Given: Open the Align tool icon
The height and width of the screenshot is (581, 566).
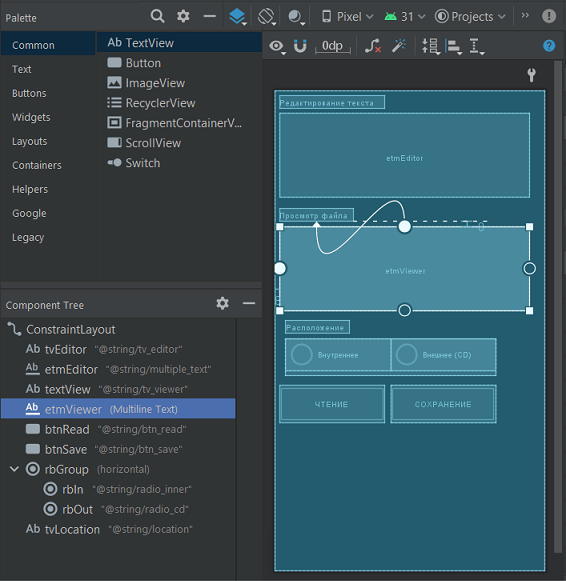Looking at the screenshot, I should (x=454, y=47).
